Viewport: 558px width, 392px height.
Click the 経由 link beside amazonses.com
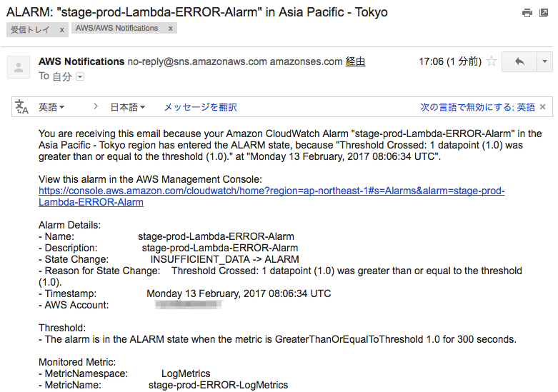(x=355, y=61)
